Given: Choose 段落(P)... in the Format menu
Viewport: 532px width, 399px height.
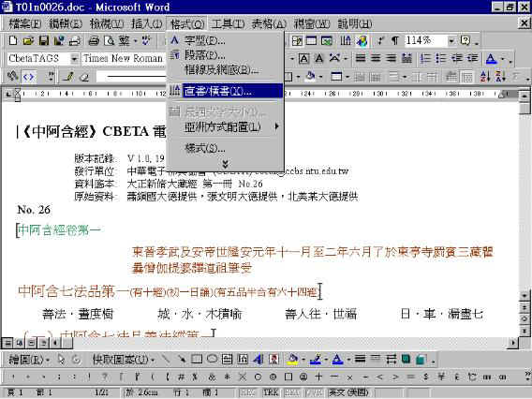Looking at the screenshot, I should coord(225,55).
